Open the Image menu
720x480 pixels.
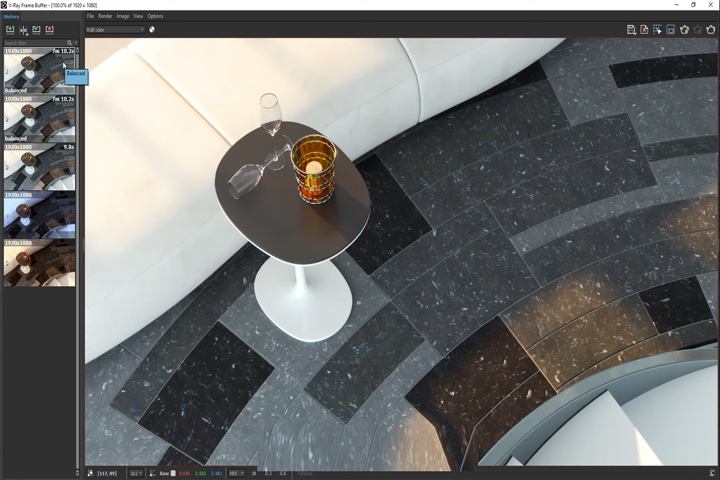(x=123, y=16)
